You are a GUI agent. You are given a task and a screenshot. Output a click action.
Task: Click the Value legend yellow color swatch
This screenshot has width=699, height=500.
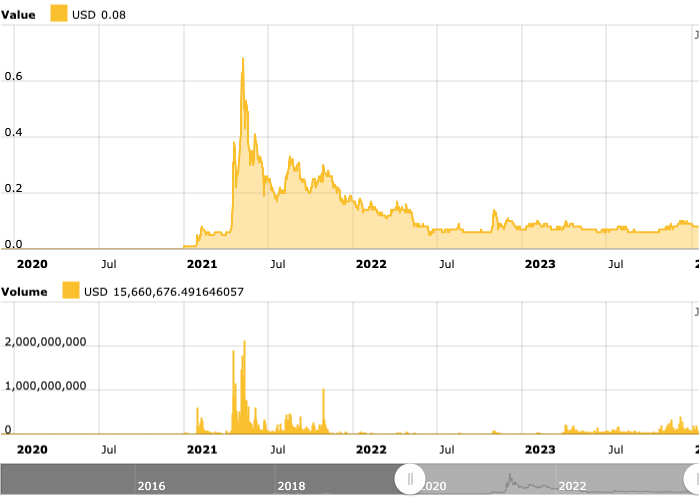pos(59,13)
